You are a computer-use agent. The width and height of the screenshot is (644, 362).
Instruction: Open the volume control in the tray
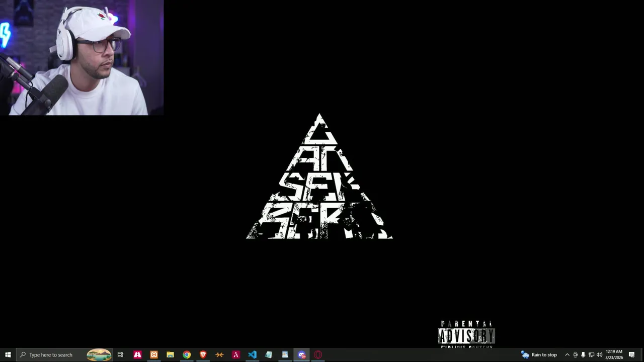point(599,354)
